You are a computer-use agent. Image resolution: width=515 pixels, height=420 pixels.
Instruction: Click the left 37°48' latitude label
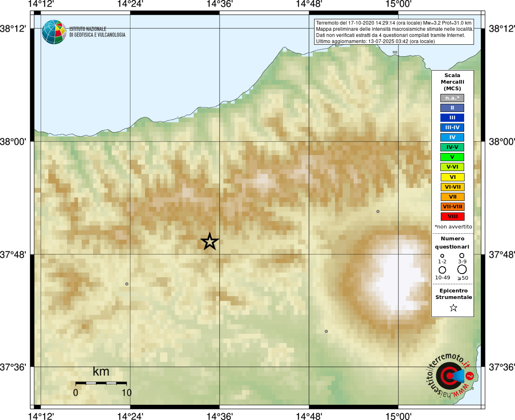(13, 255)
